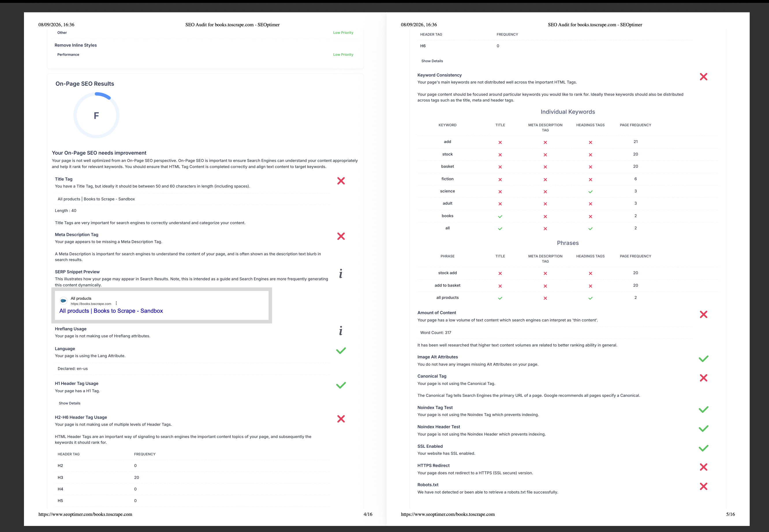
Task: Click the page number 4/16
Action: (x=368, y=514)
